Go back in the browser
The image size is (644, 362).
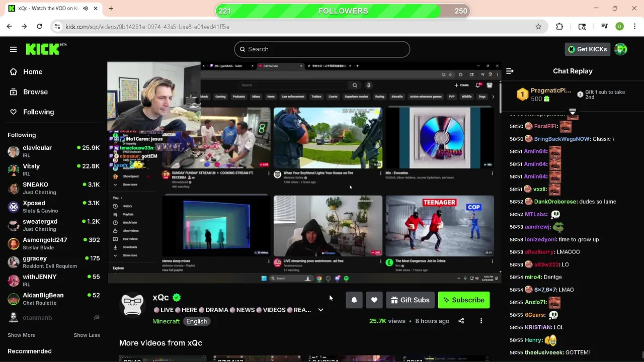9,27
